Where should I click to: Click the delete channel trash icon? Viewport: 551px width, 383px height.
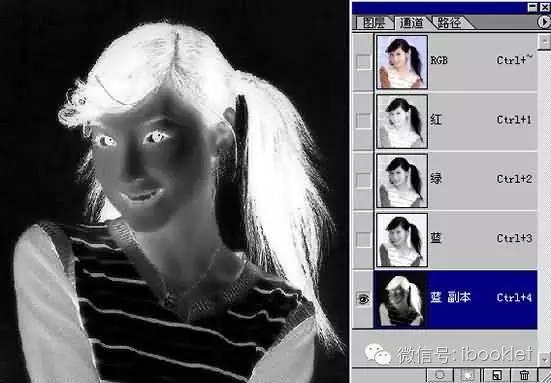coord(524,375)
